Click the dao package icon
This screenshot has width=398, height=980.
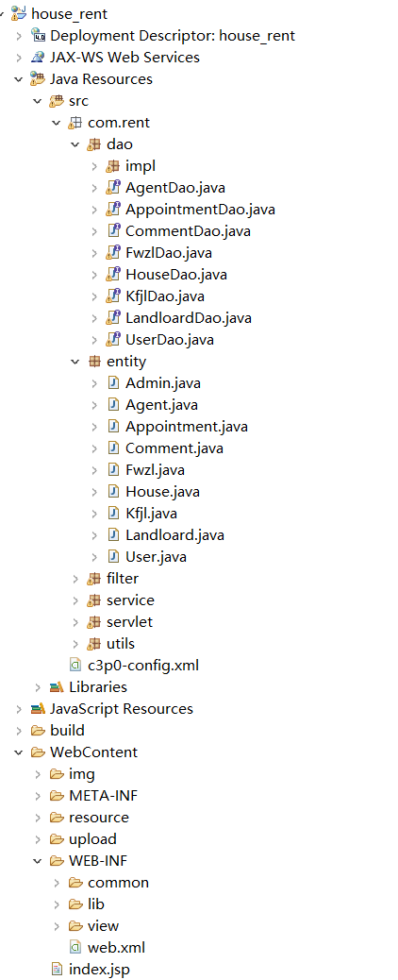94,144
